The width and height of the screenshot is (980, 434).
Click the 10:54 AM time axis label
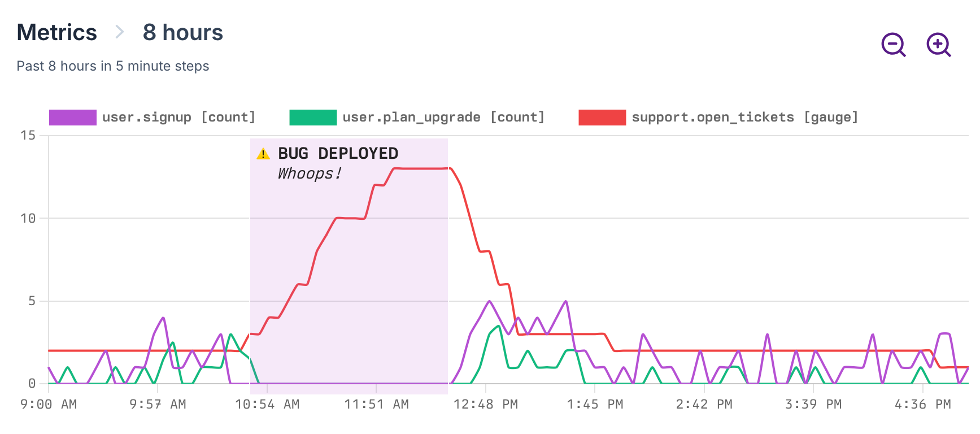point(267,405)
